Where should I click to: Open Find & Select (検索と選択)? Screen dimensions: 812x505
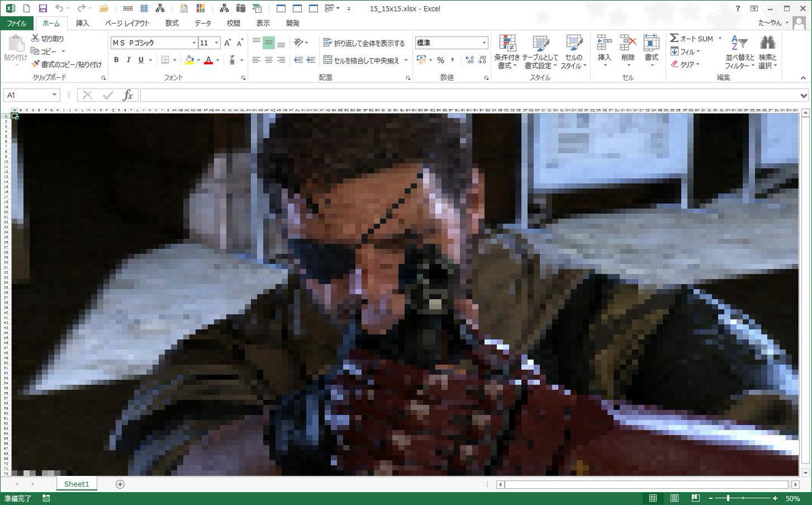coord(767,52)
